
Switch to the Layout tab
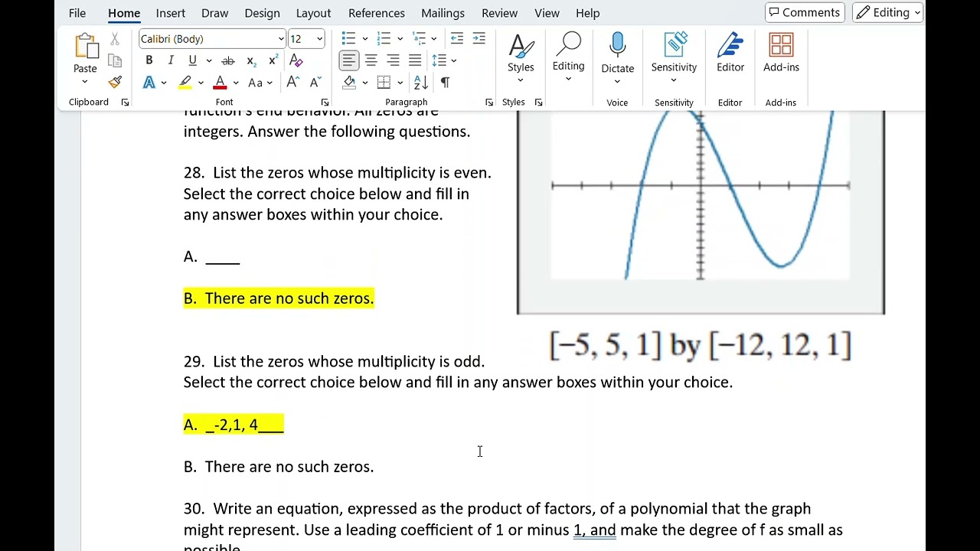pyautogui.click(x=313, y=13)
